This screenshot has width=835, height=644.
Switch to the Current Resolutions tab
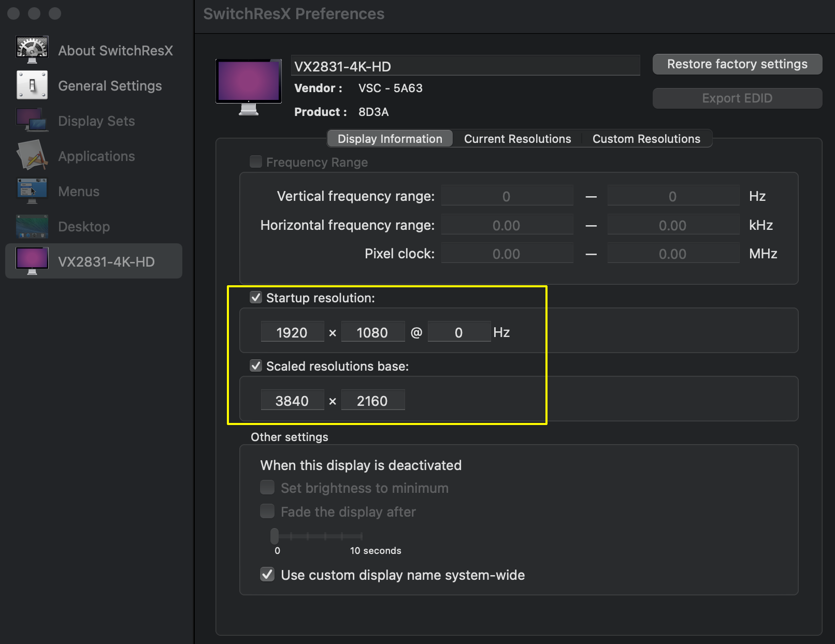(x=517, y=139)
